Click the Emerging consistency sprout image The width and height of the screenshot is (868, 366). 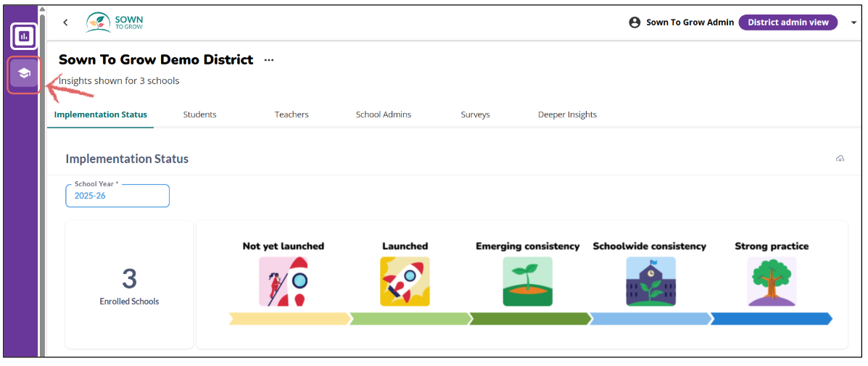tap(527, 281)
